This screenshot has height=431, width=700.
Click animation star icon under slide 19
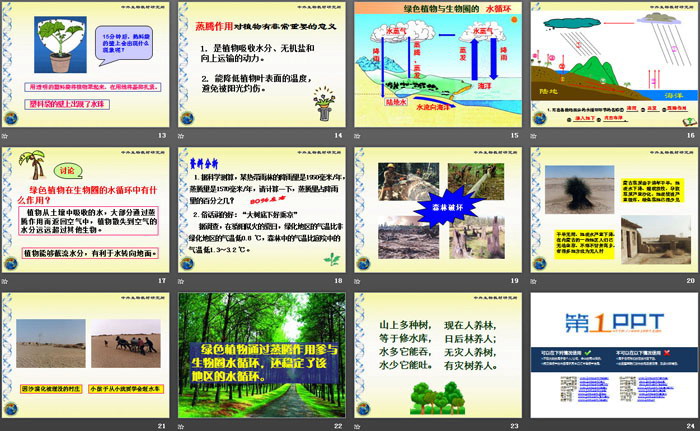[x=357, y=281]
